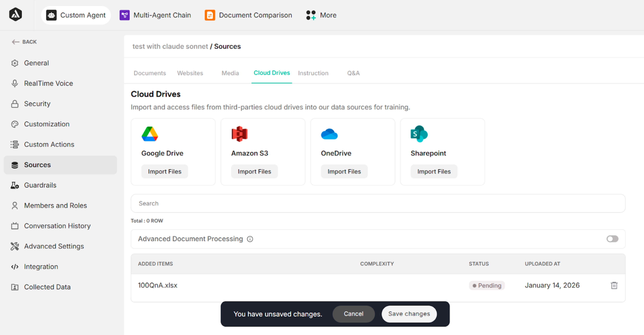Click the OneDrive cloud icon
Image resolution: width=644 pixels, height=335 pixels.
(x=329, y=134)
